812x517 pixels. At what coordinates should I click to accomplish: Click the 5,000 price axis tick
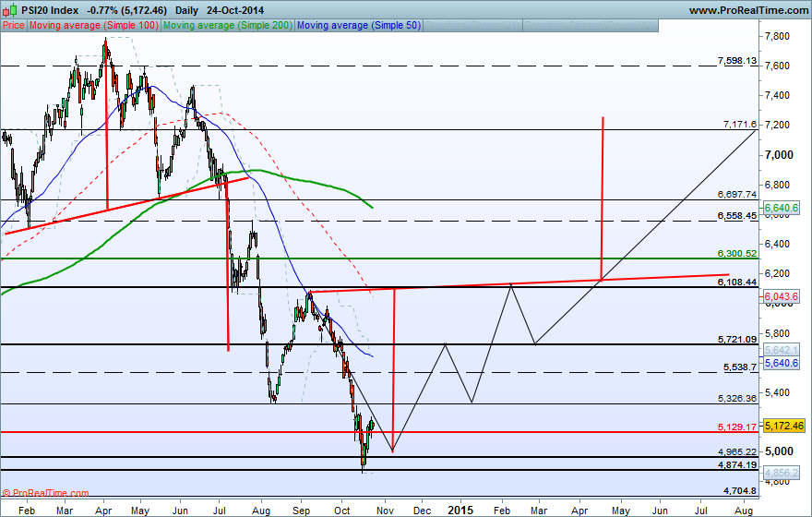point(779,451)
